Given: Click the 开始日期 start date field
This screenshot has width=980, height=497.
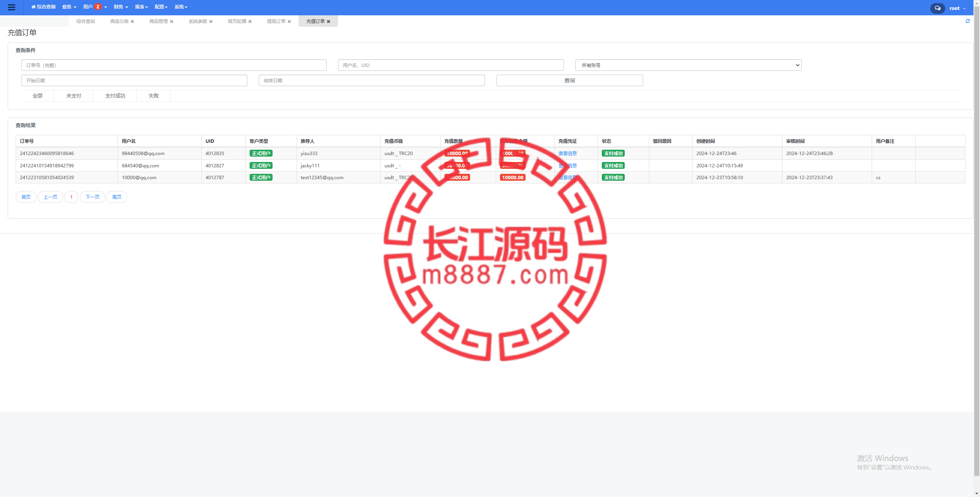Looking at the screenshot, I should (x=134, y=80).
